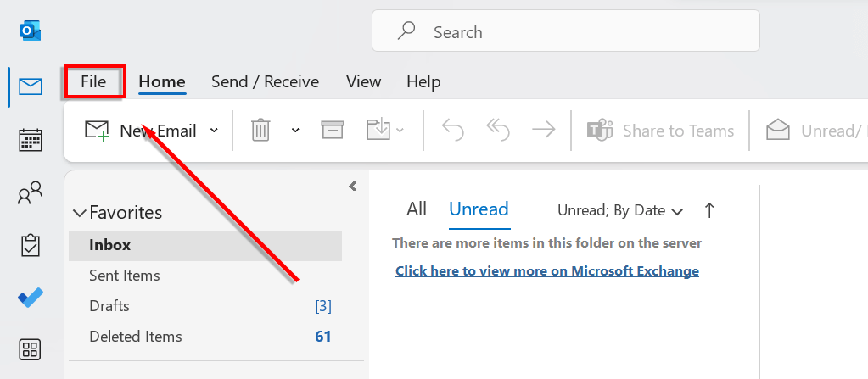Viewport: 868px width, 379px height.
Task: Open the Calendar view in sidebar
Action: [x=31, y=140]
